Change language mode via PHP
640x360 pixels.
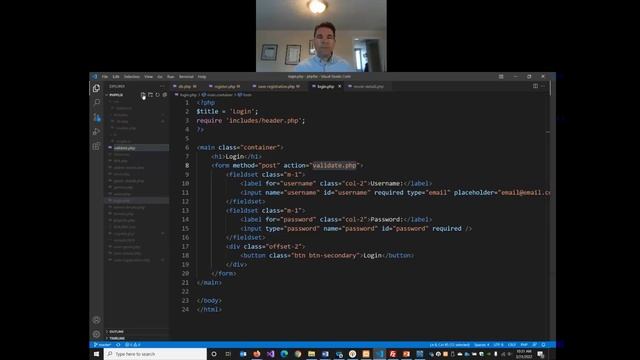tap(524, 345)
